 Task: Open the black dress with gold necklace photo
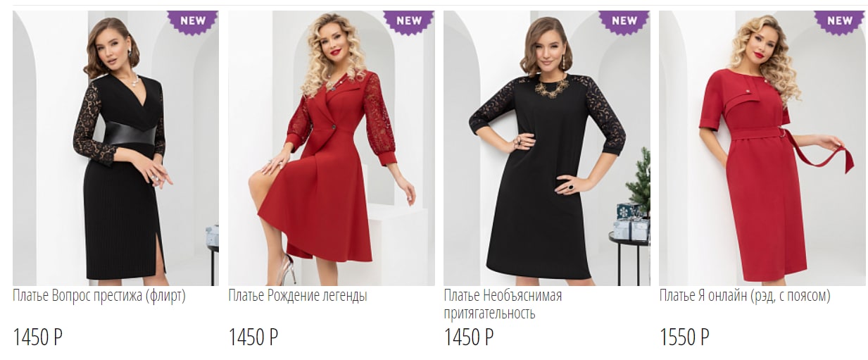[547, 148]
